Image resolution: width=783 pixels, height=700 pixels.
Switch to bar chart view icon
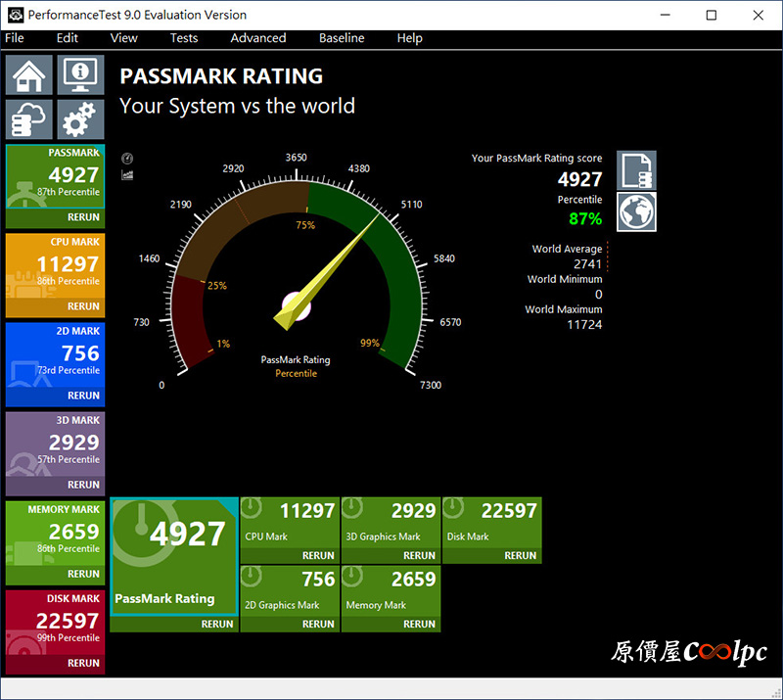point(127,175)
